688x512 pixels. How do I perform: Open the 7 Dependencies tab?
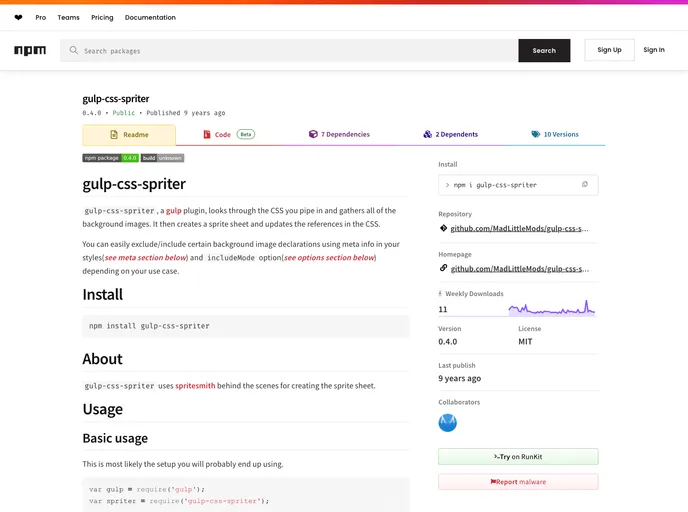(x=339, y=134)
